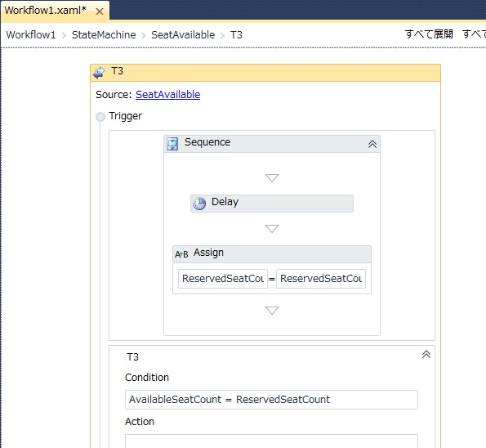Image resolution: width=486 pixels, height=448 pixels.
Task: Click the Condition expression field
Action: (x=271, y=400)
